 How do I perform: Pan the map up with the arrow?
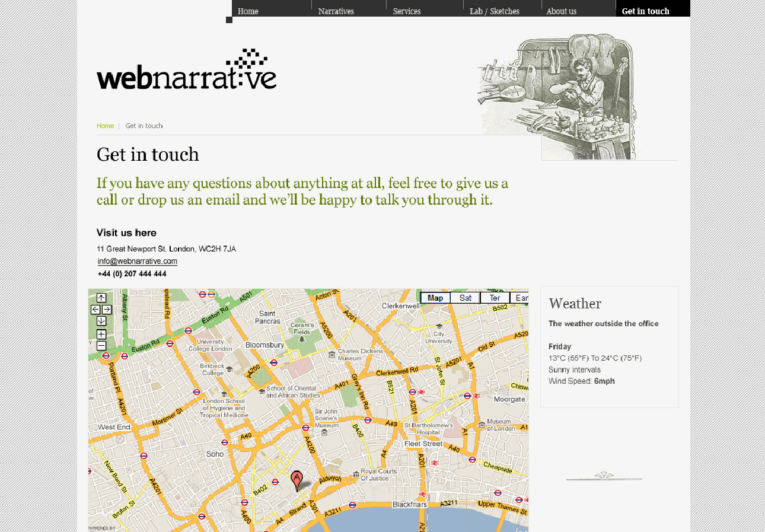click(101, 298)
